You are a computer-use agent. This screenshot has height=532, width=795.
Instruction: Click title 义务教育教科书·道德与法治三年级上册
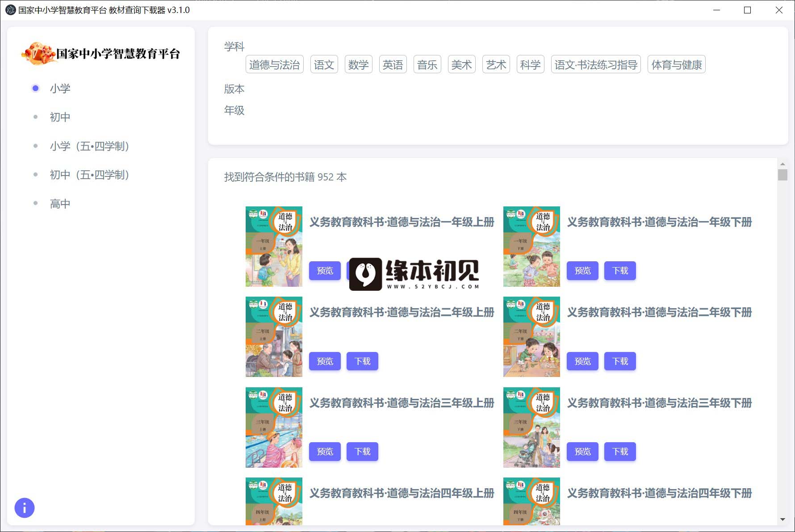tap(402, 403)
